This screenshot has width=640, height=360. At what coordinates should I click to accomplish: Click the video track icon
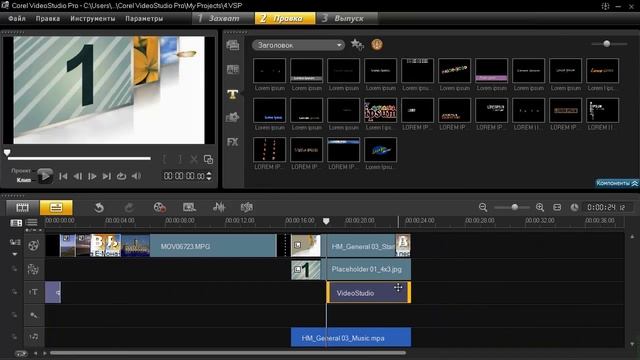(x=33, y=245)
